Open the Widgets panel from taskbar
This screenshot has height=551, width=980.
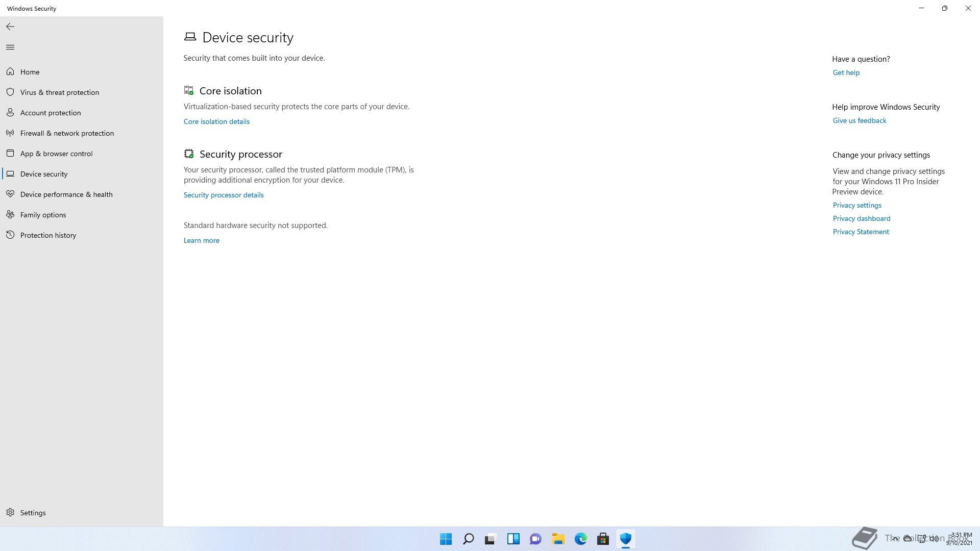[513, 539]
